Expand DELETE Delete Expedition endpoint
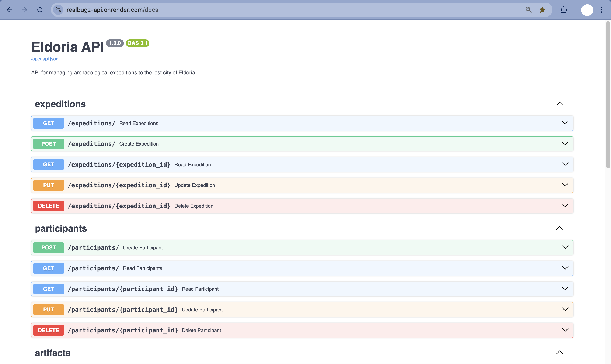This screenshot has width=611, height=364. [565, 206]
